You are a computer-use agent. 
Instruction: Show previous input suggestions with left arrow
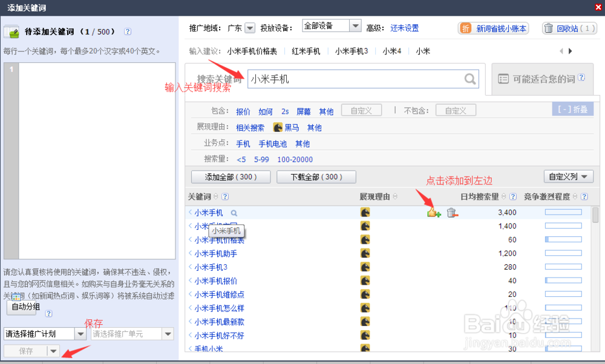click(561, 51)
